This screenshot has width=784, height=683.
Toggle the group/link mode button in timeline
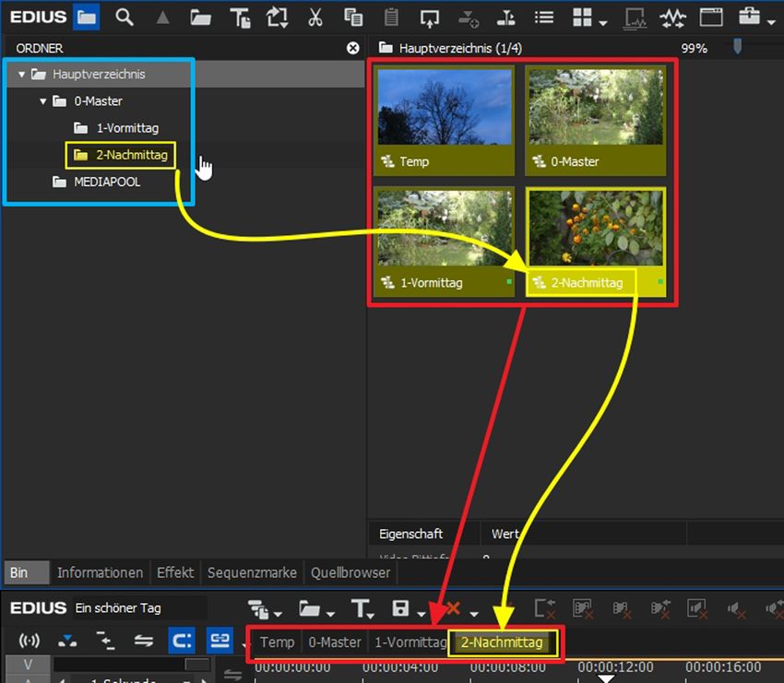(219, 642)
